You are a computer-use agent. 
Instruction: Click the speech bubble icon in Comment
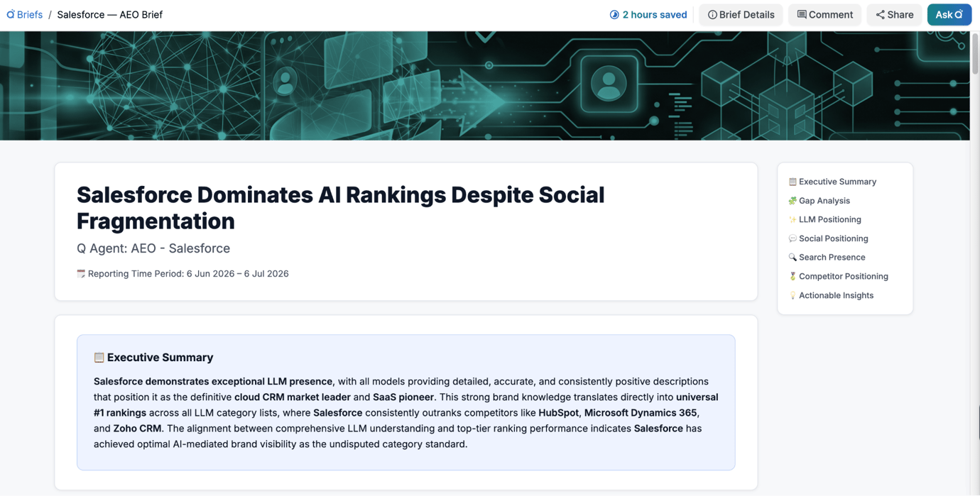[802, 14]
